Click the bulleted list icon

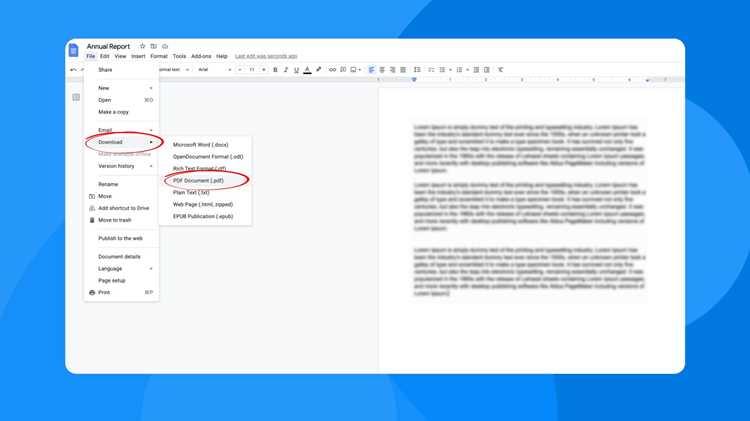click(x=442, y=70)
